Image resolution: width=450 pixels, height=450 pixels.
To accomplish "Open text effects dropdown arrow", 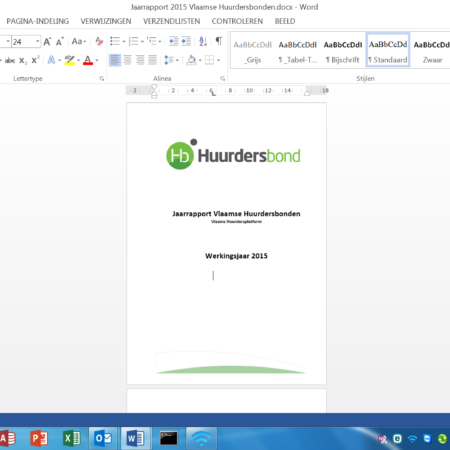I will (60, 61).
